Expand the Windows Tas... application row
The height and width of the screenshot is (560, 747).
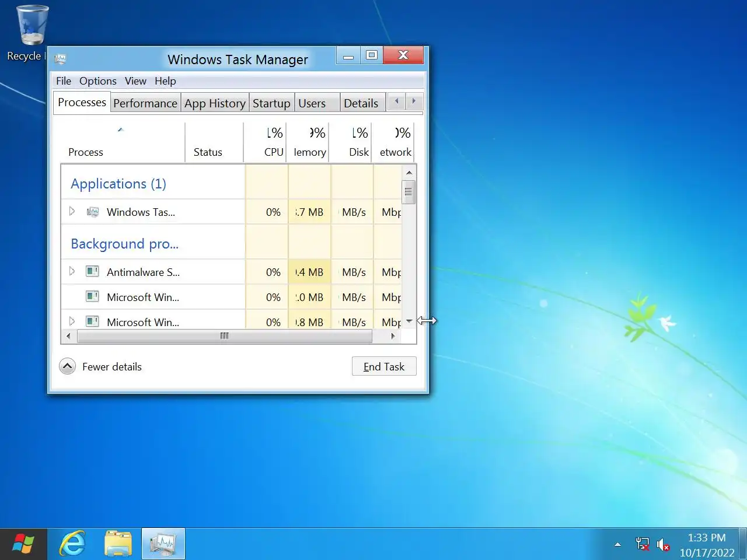coord(72,211)
